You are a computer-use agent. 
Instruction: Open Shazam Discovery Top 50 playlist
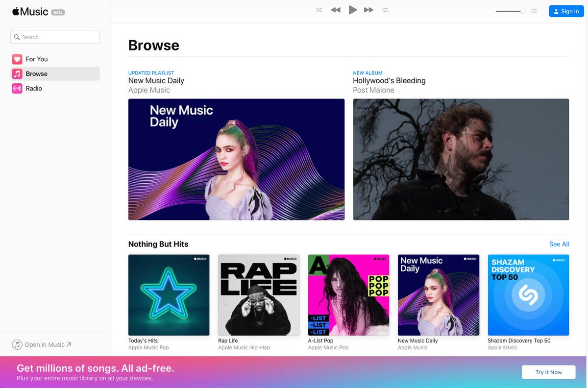pos(528,295)
